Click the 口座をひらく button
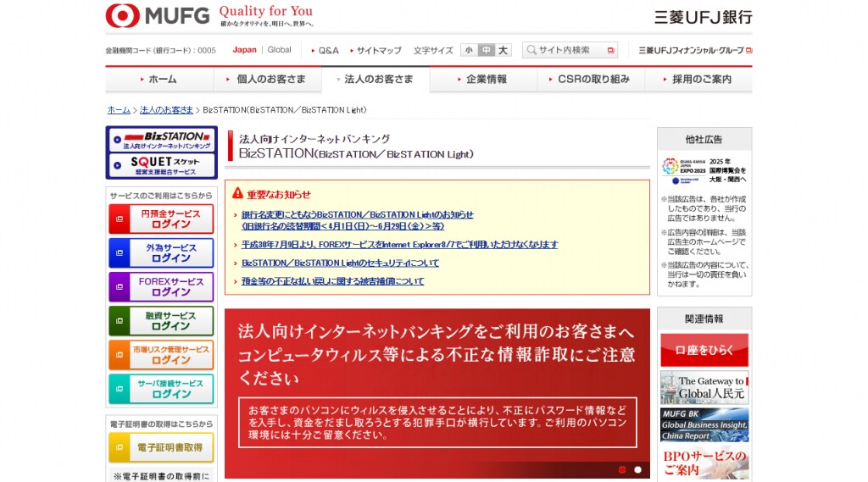The width and height of the screenshot is (868, 482). pyautogui.click(x=704, y=350)
